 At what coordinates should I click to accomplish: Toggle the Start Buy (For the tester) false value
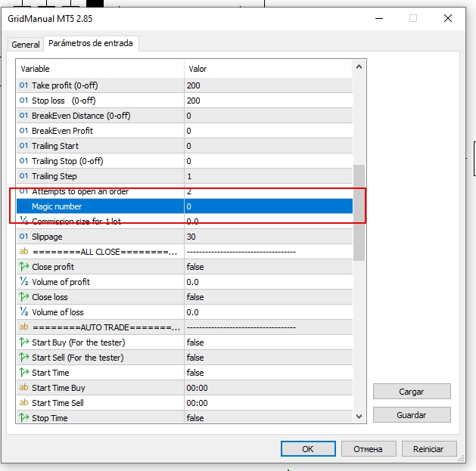pyautogui.click(x=269, y=342)
